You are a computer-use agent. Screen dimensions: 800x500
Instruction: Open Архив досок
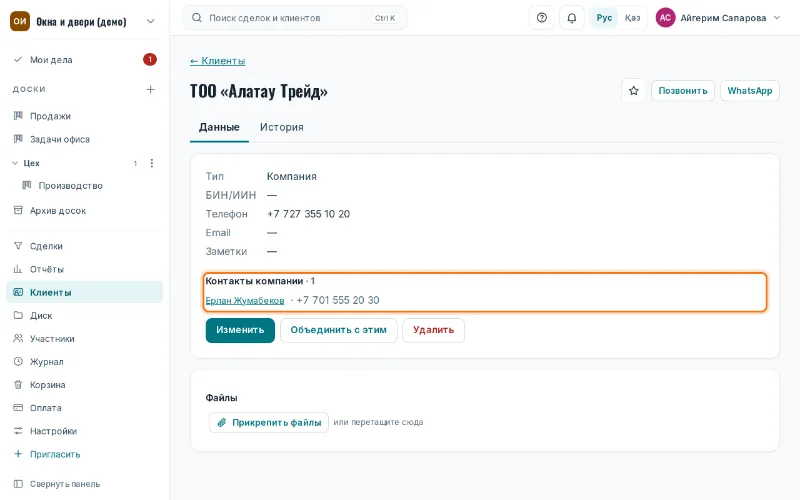[85, 210]
